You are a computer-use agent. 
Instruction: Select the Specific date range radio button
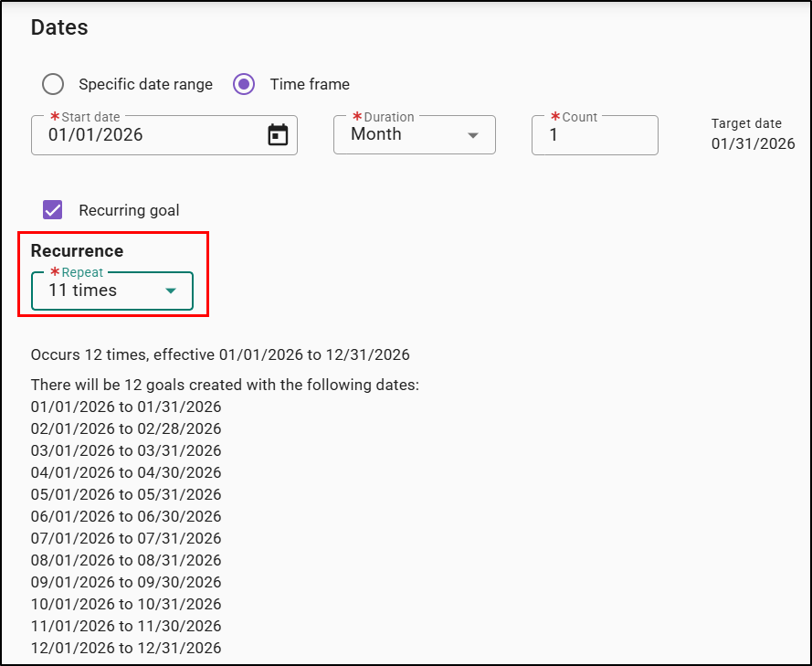(53, 84)
